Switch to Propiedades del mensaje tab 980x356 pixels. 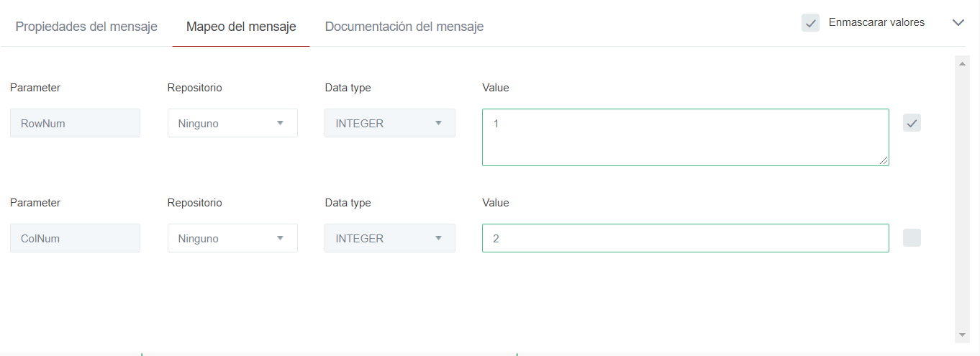[x=86, y=27]
